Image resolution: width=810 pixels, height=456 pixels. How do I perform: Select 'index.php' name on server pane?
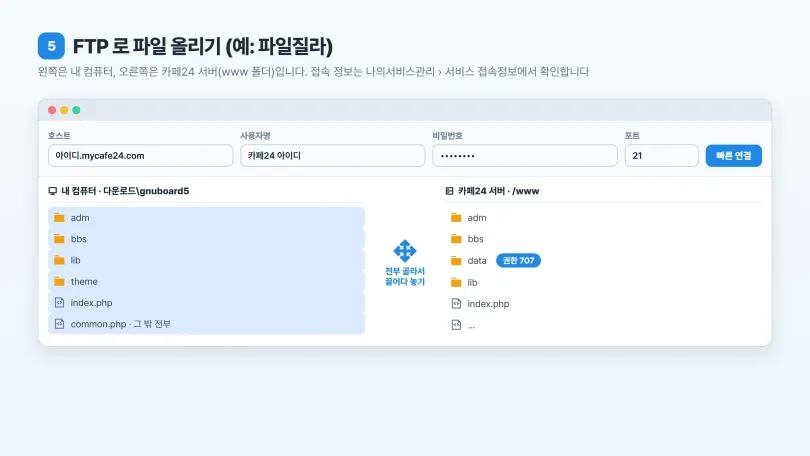pos(488,304)
